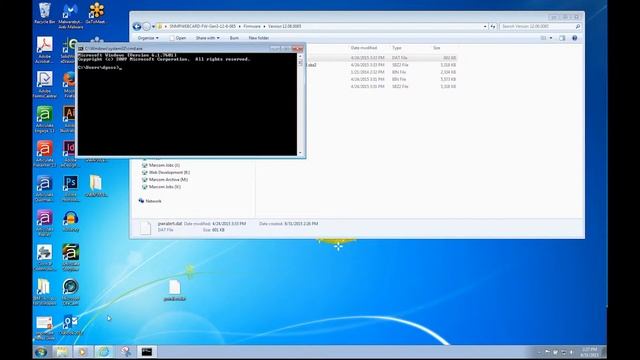Click the Burn toolbar button

[234, 38]
